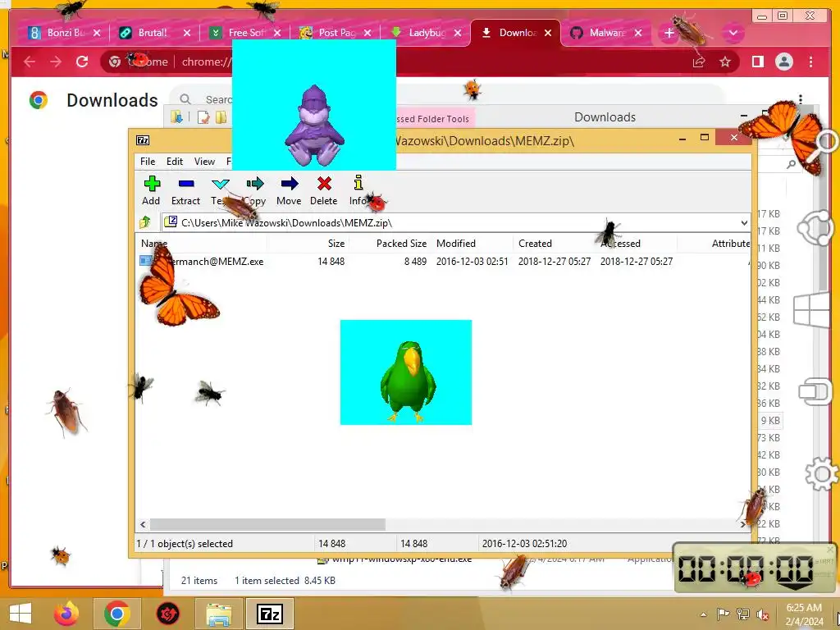Click the Chrome forward arrow
The height and width of the screenshot is (630, 840).
[x=56, y=62]
